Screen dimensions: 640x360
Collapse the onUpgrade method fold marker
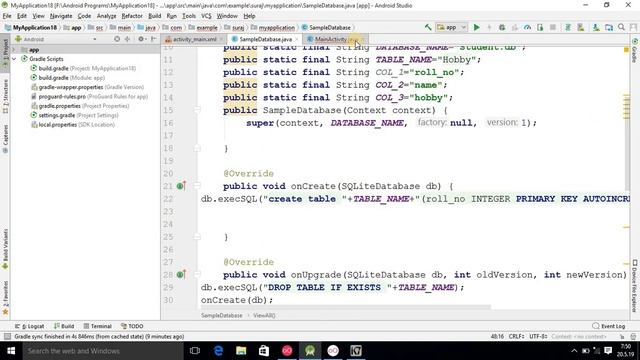[x=197, y=275]
